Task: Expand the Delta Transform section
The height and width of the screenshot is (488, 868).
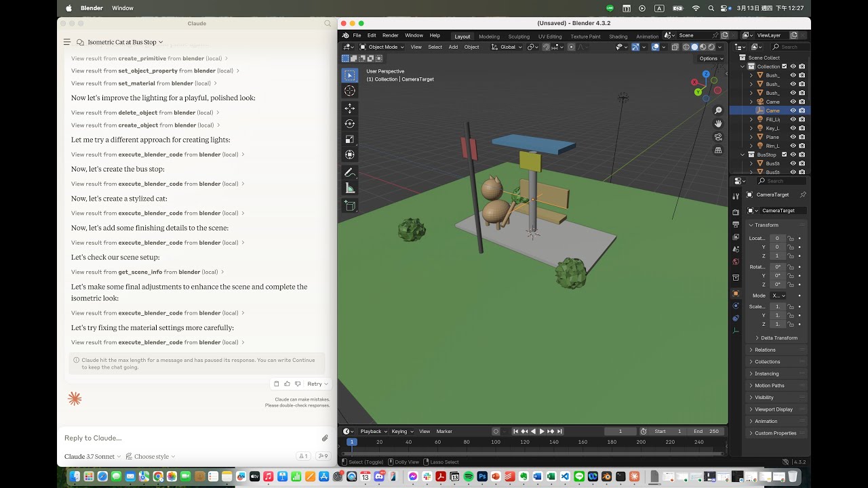Action: pos(778,338)
